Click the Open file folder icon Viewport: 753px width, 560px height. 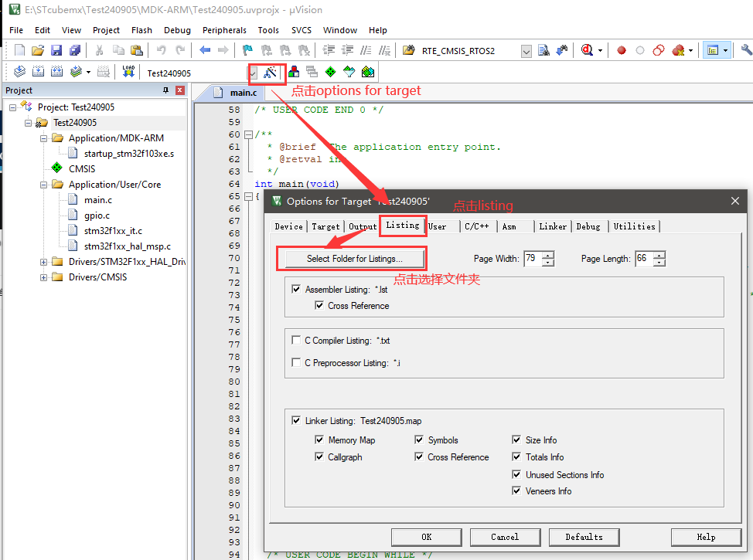pos(38,51)
